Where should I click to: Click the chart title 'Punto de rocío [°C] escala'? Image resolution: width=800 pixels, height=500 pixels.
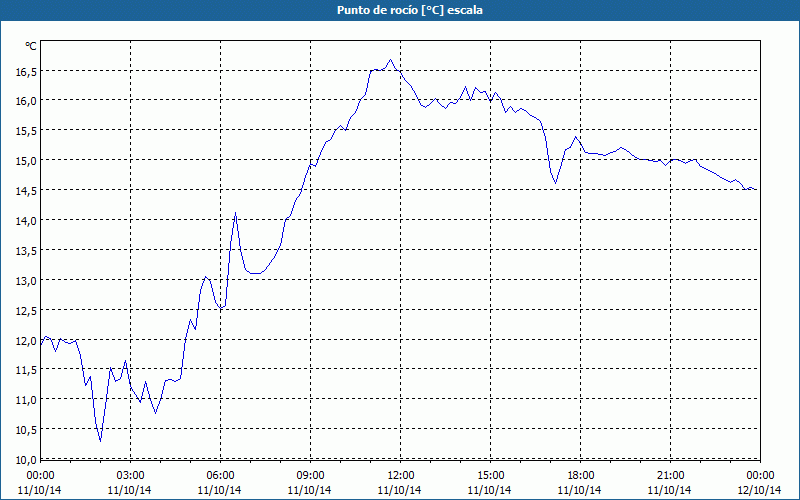(410, 10)
